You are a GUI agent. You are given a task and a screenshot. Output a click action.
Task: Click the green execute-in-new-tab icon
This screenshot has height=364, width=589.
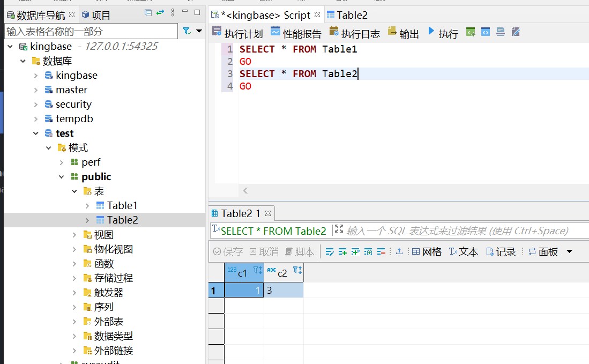(471, 32)
